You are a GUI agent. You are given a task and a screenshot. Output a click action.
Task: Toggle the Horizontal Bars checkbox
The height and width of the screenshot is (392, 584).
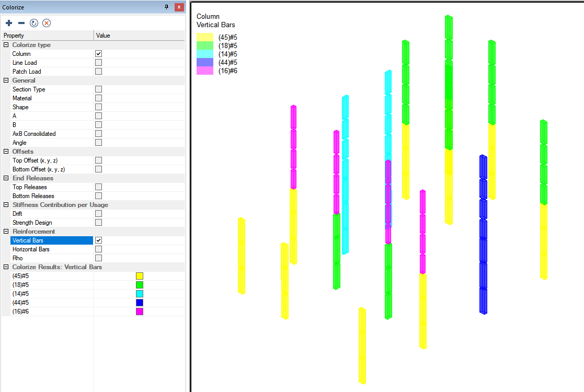(98, 249)
